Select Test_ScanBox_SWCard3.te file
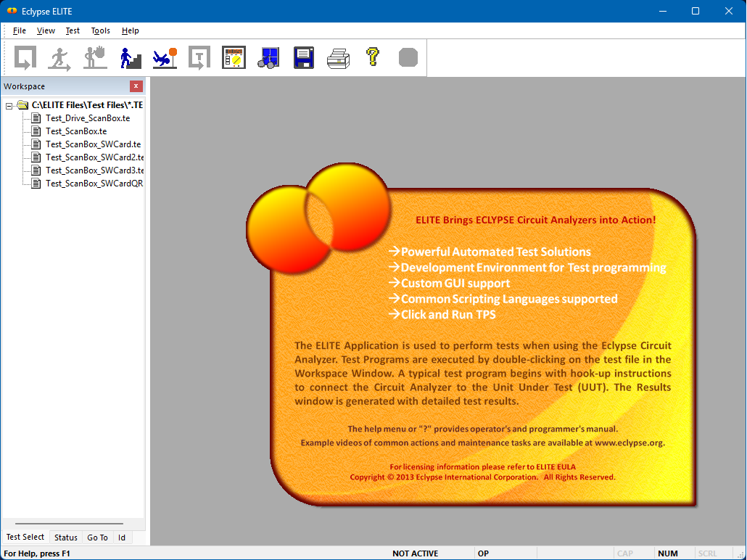747x560 pixels. coord(95,170)
